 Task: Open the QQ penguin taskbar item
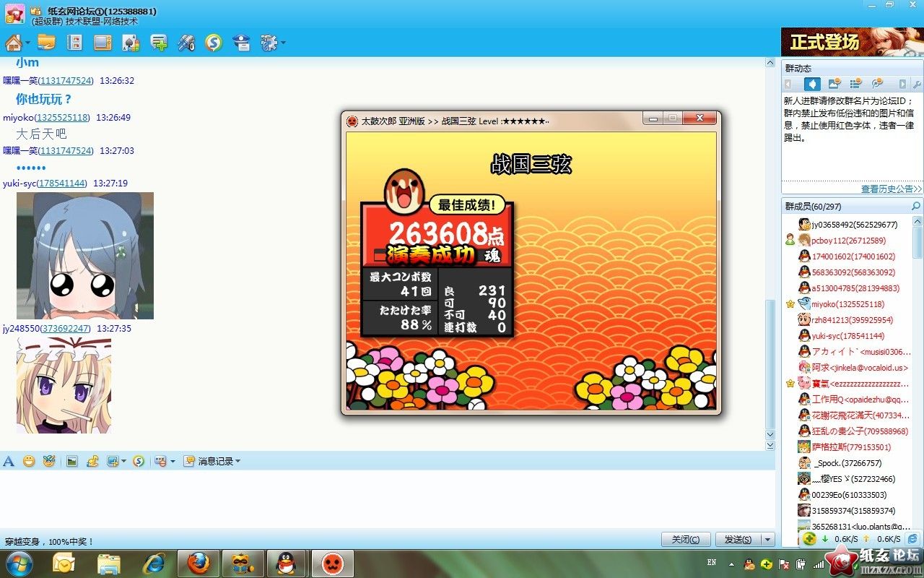[287, 563]
